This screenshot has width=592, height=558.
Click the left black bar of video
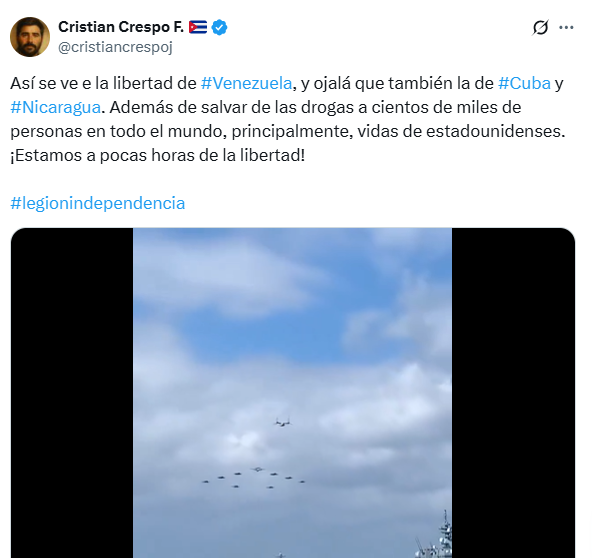[72, 393]
